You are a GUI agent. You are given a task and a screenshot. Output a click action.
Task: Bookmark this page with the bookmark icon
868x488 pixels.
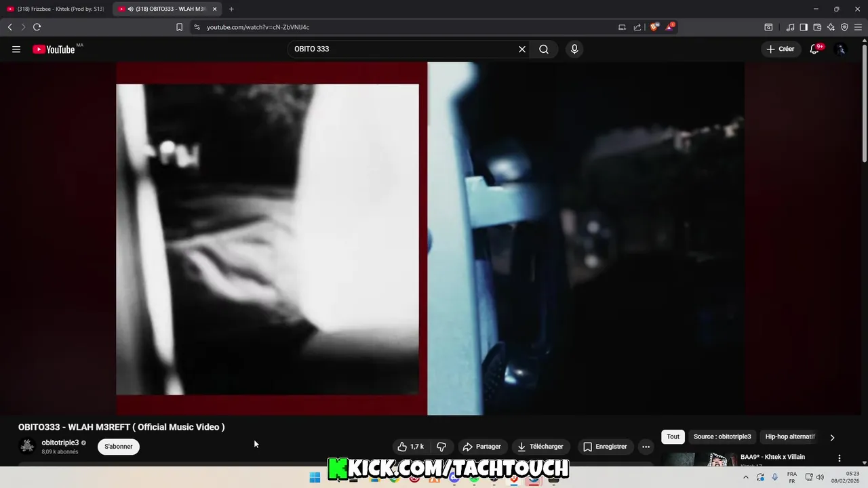(x=179, y=27)
